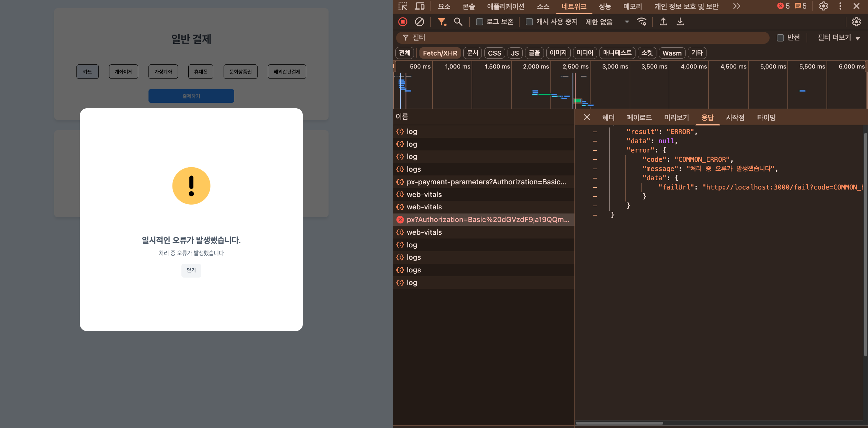
Task: Toggle the network filter funnel icon
Action: tap(442, 22)
